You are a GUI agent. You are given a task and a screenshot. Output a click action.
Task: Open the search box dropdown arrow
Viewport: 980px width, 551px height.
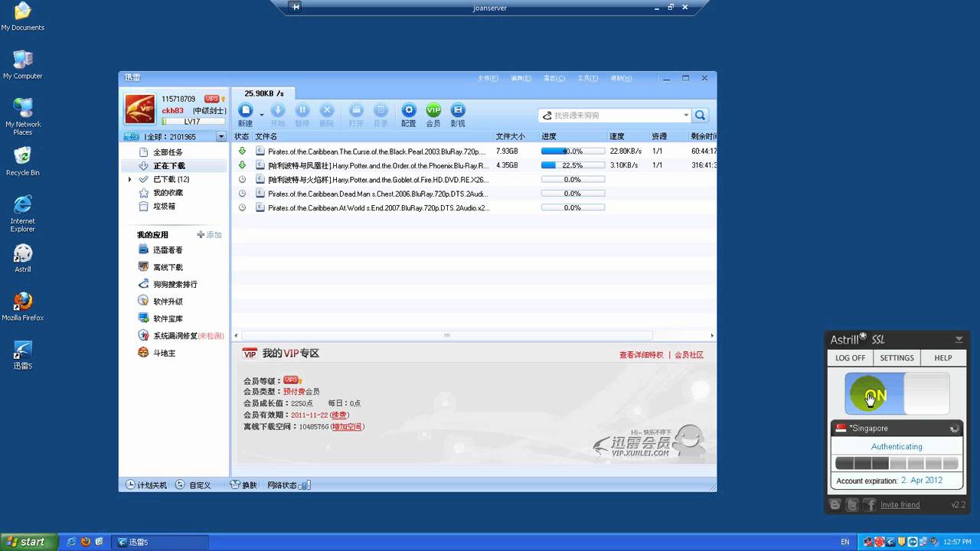click(686, 116)
